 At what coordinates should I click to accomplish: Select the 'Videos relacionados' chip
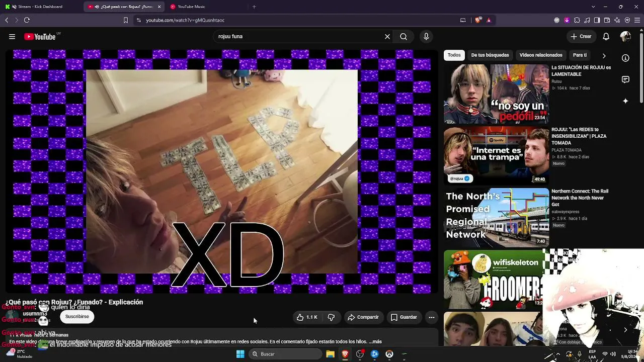point(541,55)
